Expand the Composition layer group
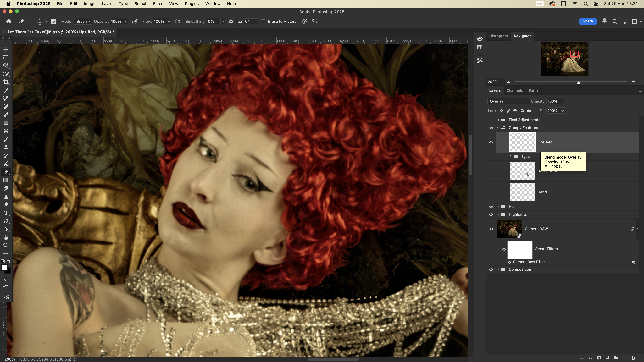Viewport: 644px width, 362px height. click(x=498, y=269)
